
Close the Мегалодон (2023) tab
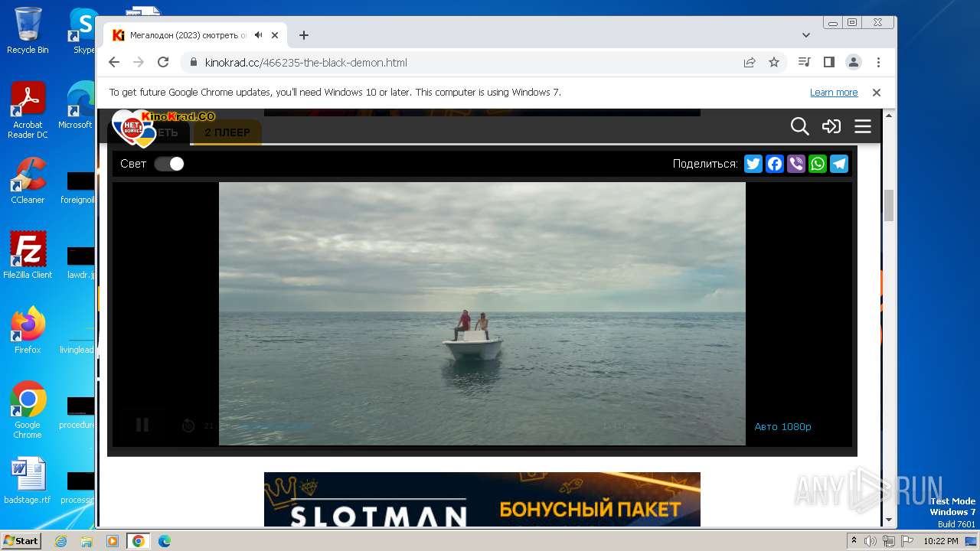tap(275, 35)
